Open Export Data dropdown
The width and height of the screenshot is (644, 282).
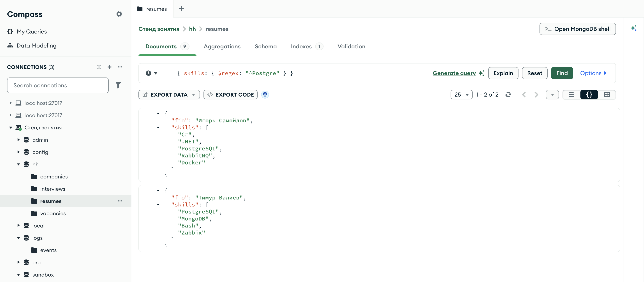(169, 95)
